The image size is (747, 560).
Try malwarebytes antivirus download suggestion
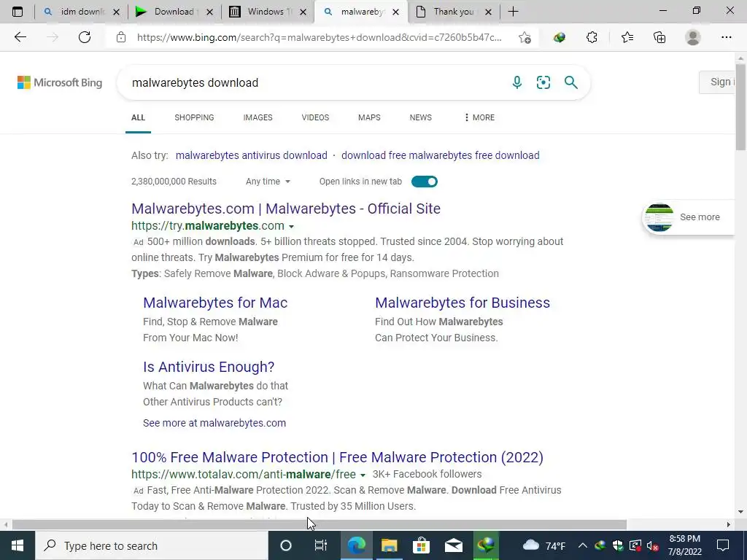252,155
